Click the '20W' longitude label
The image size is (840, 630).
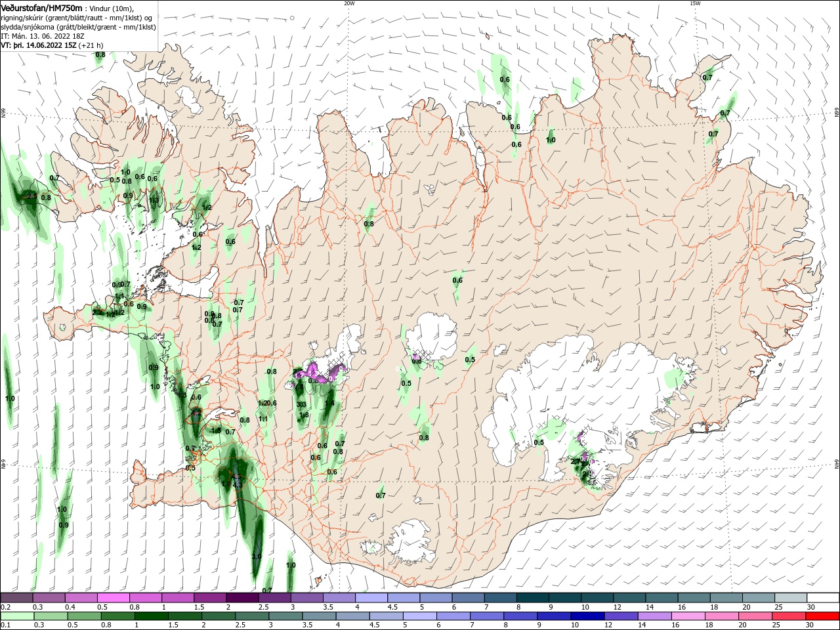[349, 3]
